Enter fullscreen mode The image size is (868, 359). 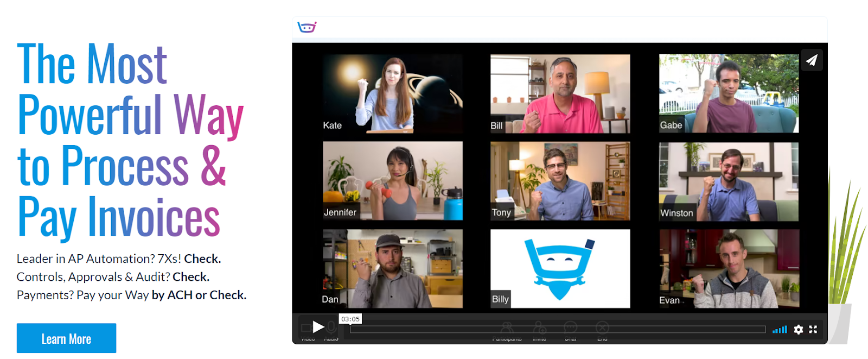[813, 329]
